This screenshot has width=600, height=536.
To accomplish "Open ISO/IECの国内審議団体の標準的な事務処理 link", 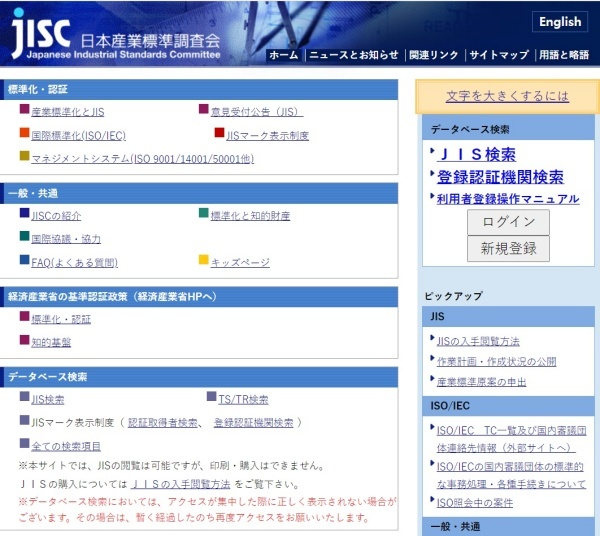I will (x=511, y=475).
